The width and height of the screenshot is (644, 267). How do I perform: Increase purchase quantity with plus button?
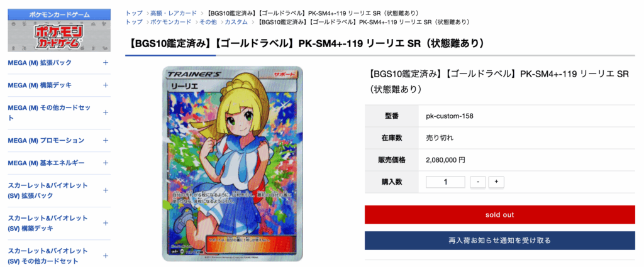click(496, 182)
